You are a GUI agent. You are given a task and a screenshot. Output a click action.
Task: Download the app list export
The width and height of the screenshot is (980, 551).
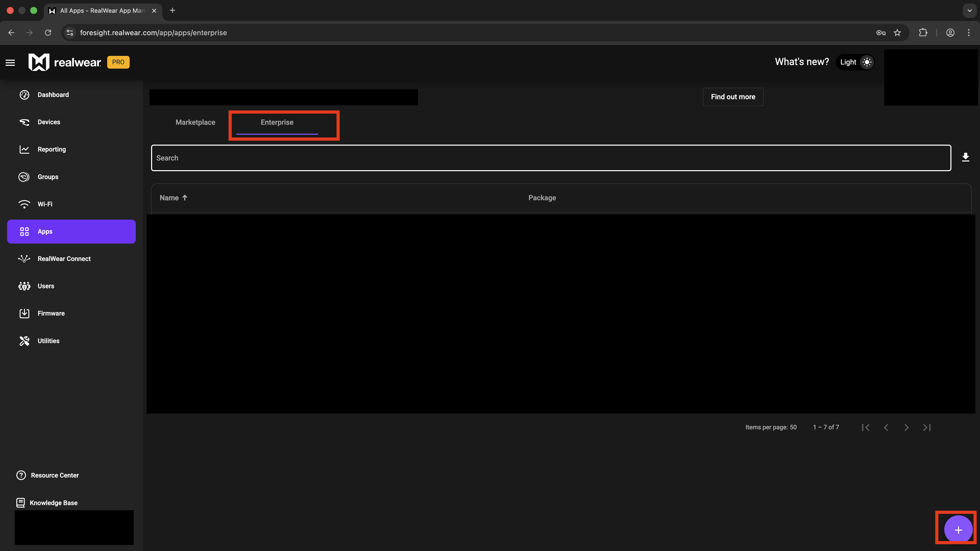965,157
